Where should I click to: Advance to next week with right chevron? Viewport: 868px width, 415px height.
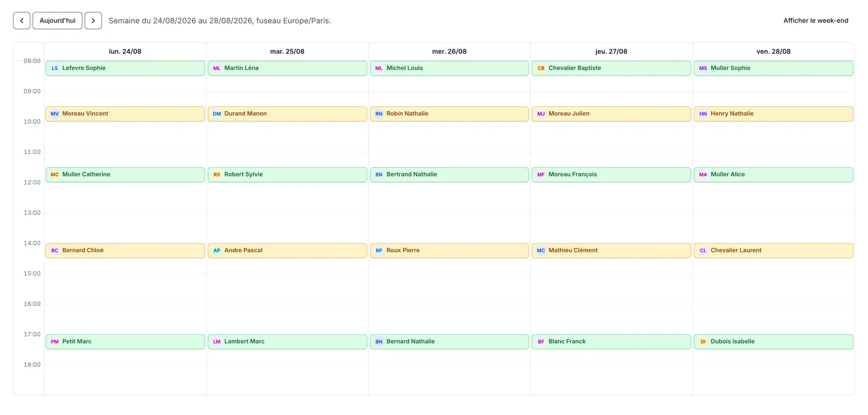[x=93, y=21]
